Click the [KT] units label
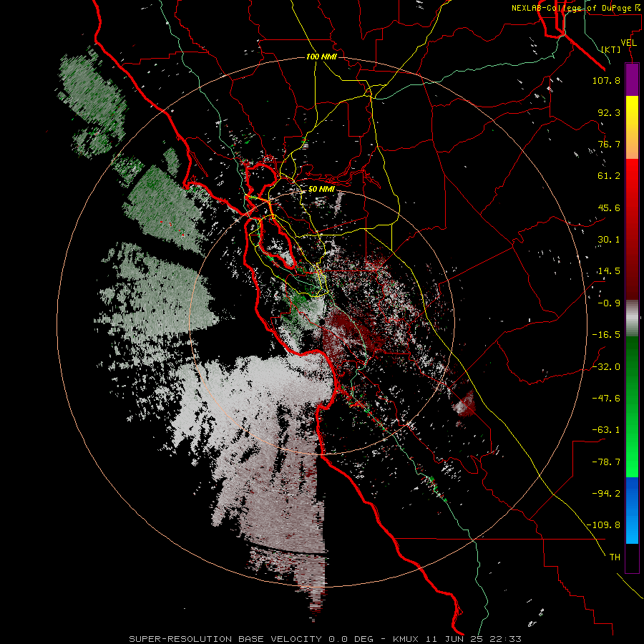 (x=611, y=49)
